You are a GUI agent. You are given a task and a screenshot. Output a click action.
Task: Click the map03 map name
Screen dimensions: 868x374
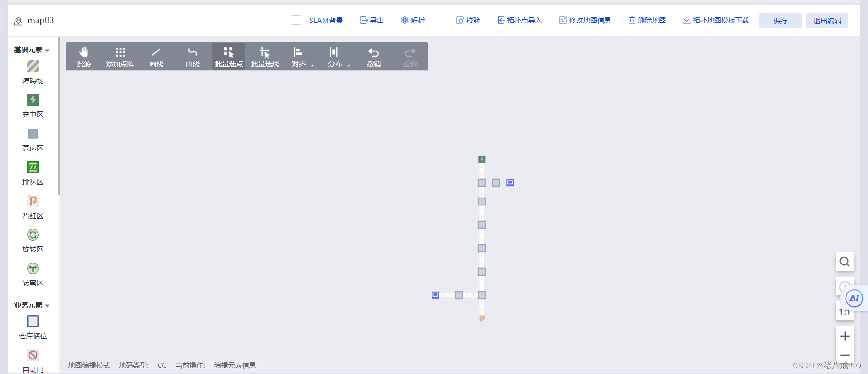click(x=40, y=21)
